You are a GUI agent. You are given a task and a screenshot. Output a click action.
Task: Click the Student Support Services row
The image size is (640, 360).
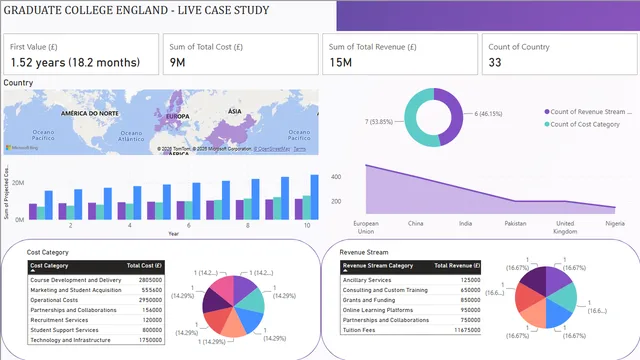(x=96, y=330)
